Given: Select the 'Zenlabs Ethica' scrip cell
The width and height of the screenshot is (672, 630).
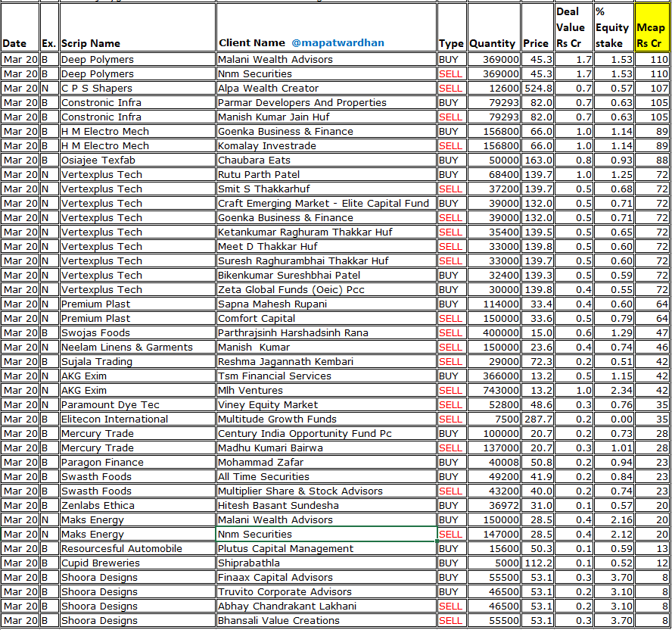Looking at the screenshot, I should 138,505.
